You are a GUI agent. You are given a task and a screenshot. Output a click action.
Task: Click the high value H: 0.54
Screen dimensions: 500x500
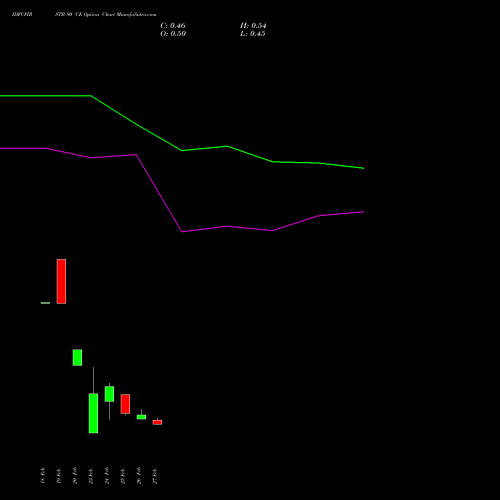(x=253, y=26)
